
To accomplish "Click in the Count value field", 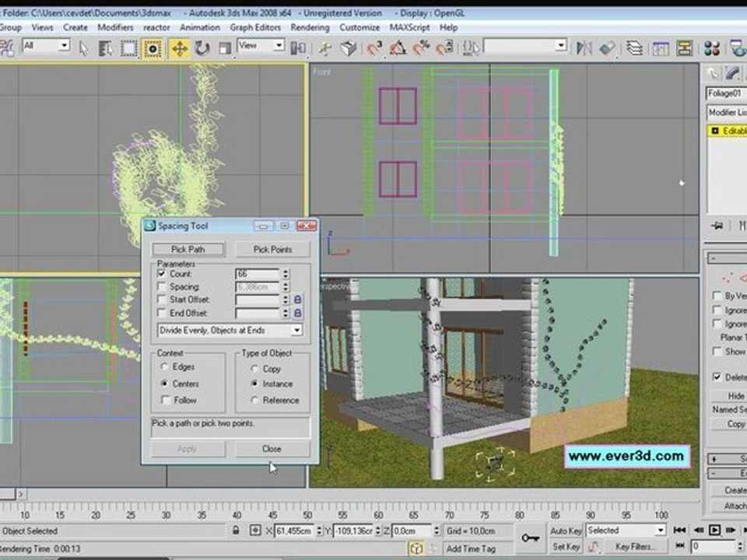I will click(x=258, y=274).
